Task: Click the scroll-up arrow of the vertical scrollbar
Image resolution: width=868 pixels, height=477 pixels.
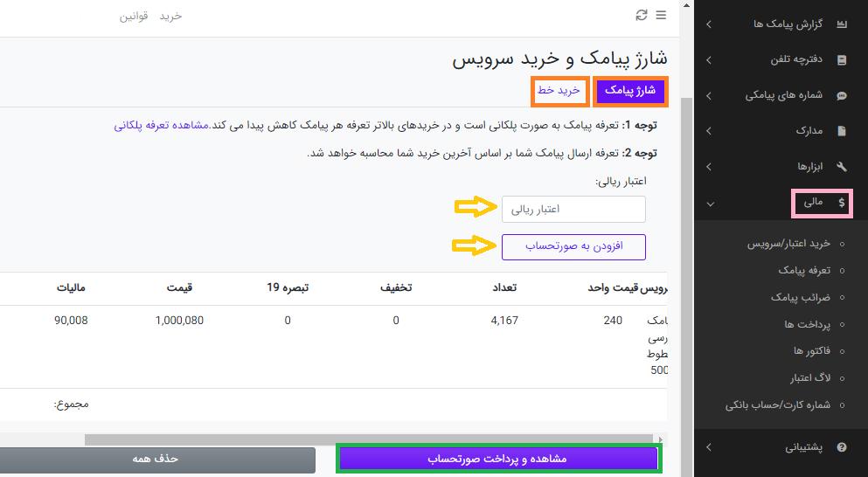Action: tap(686, 5)
